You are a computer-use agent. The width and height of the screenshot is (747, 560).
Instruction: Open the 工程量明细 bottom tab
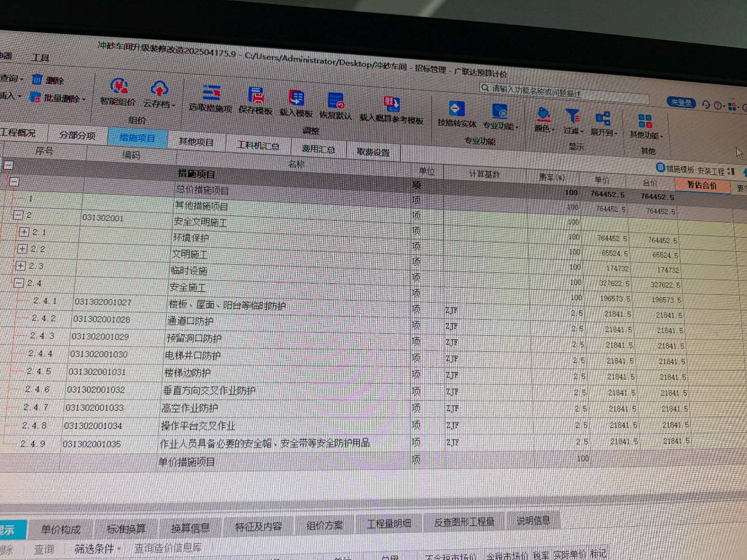pos(389,523)
